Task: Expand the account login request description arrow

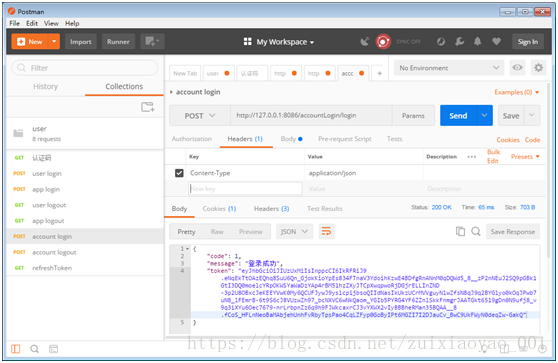Action: pyautogui.click(x=171, y=92)
